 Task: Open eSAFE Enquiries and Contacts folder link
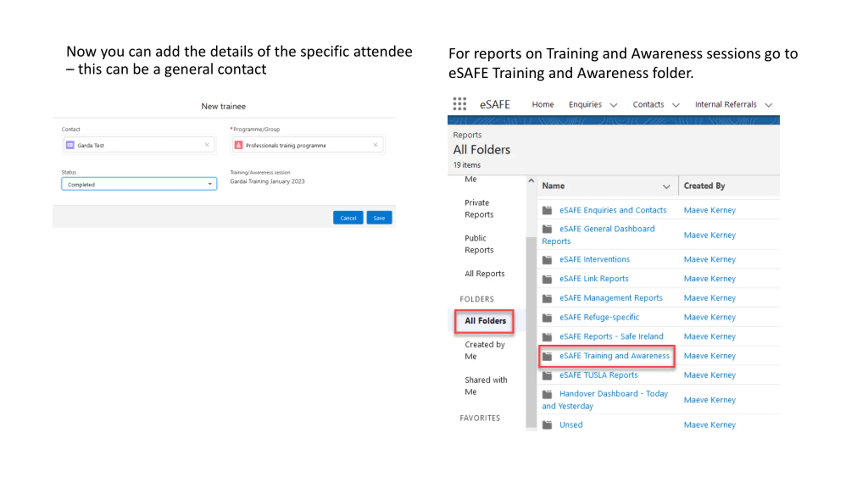point(613,210)
